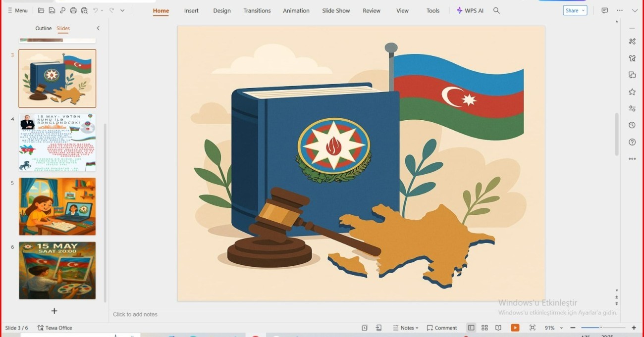Open the Print Preview icon
Viewport: 644px width, 337px height.
click(x=84, y=10)
